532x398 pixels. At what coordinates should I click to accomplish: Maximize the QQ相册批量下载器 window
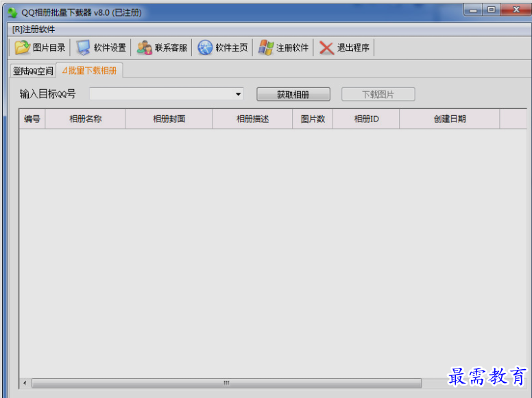tap(491, 10)
